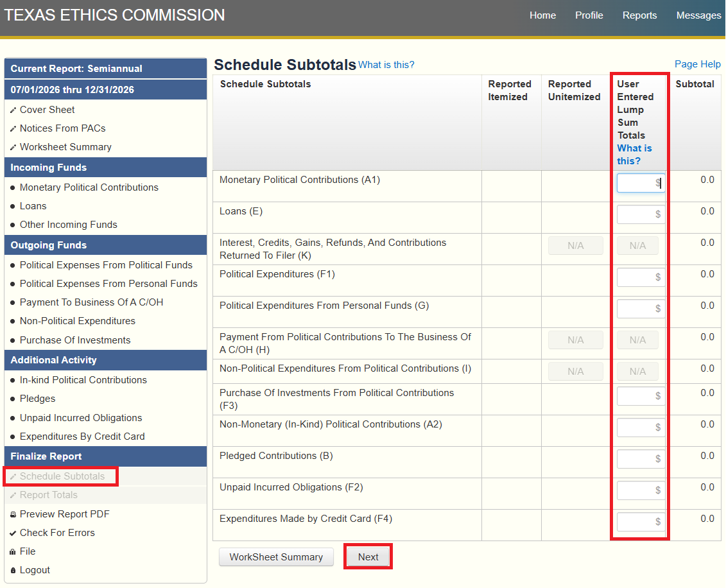Click the checkmark icon beside Check For Errors
726x588 pixels.
(x=13, y=533)
